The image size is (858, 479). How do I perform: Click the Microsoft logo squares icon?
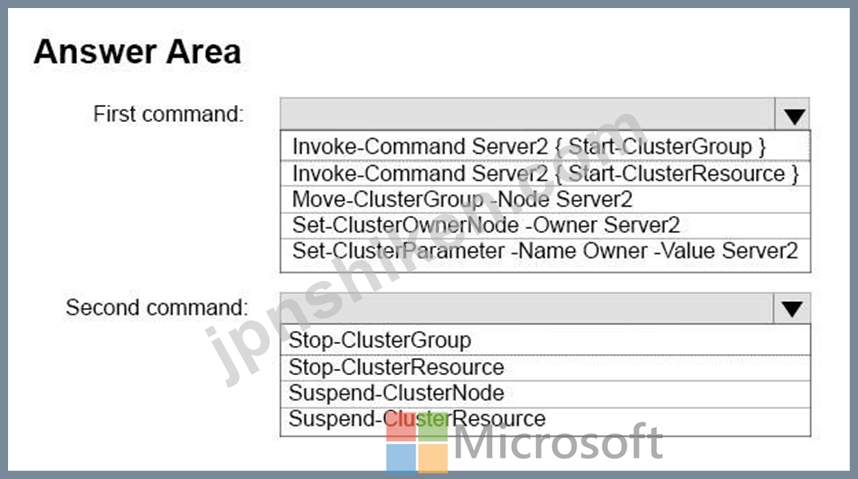(x=417, y=442)
